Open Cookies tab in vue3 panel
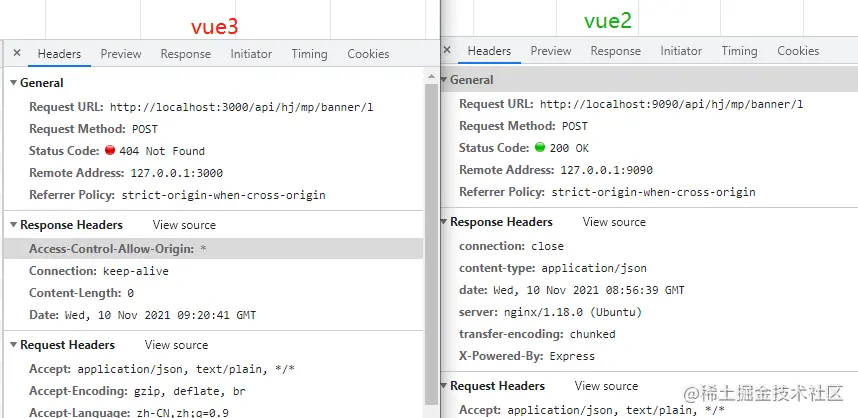 click(x=368, y=54)
